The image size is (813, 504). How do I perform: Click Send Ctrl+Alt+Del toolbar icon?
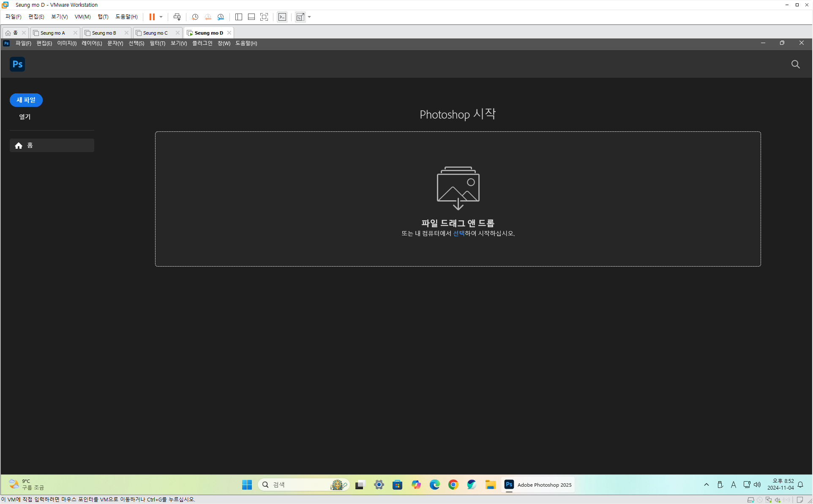[x=177, y=17]
